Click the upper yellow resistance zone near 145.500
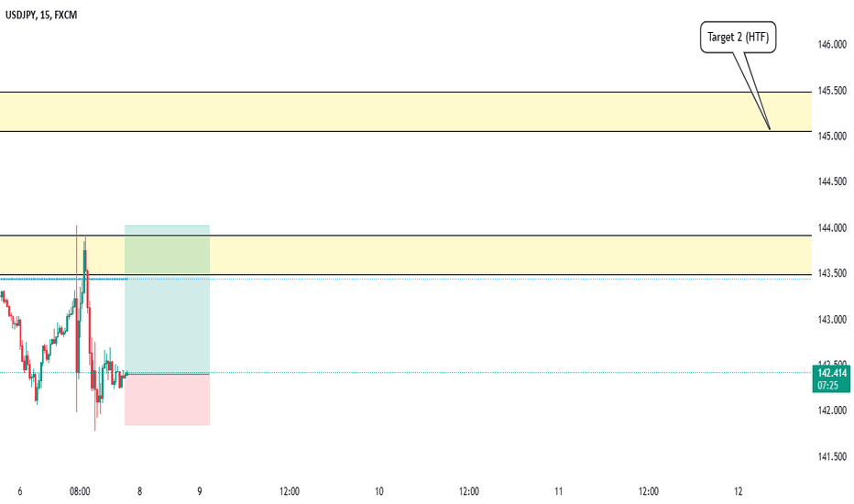This screenshot has height=504, width=854. (406, 112)
